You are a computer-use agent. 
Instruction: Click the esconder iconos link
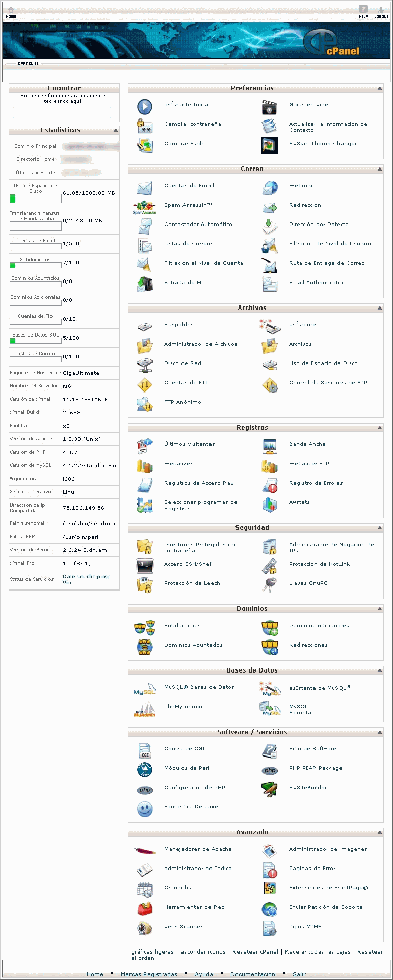(x=203, y=951)
